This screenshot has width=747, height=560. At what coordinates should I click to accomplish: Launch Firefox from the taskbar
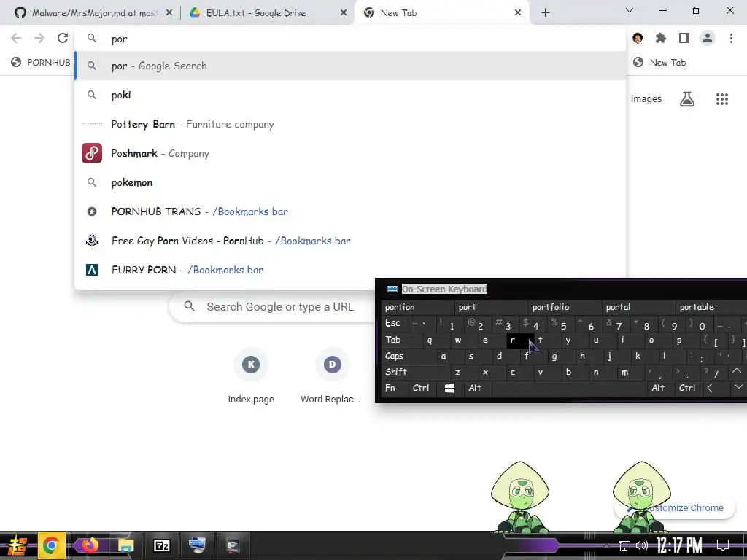[90, 545]
